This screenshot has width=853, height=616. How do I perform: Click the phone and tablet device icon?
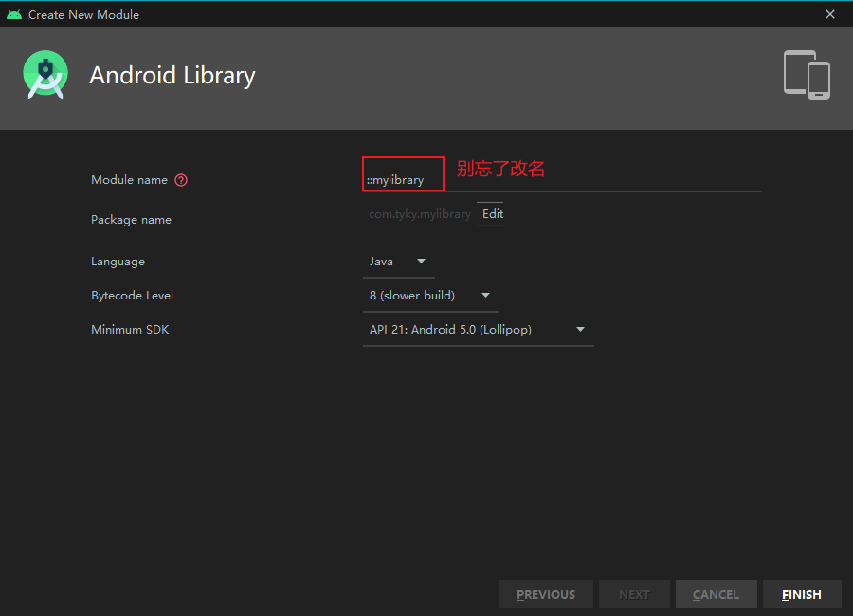807,75
